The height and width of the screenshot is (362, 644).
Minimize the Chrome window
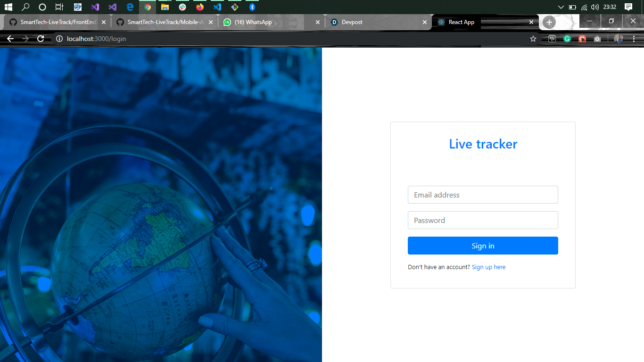(x=590, y=21)
